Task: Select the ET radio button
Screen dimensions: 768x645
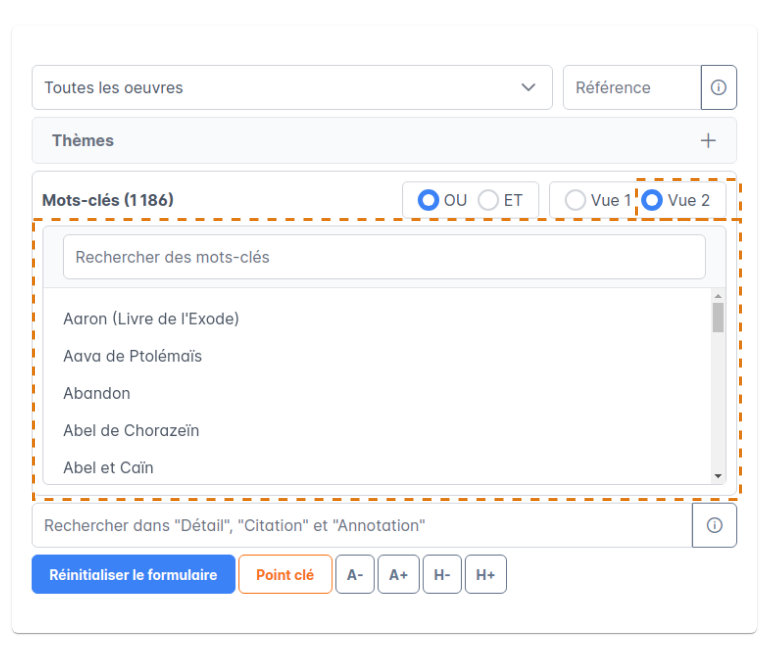Action: pos(488,200)
